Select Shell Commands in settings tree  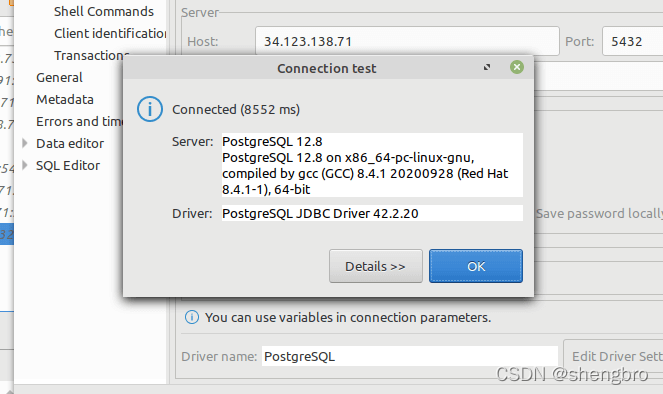click(x=104, y=11)
